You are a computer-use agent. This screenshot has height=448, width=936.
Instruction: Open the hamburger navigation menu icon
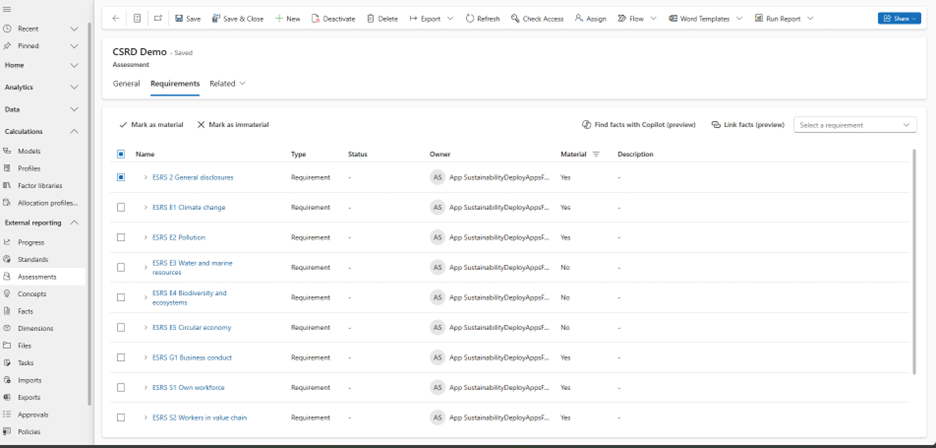(7, 10)
